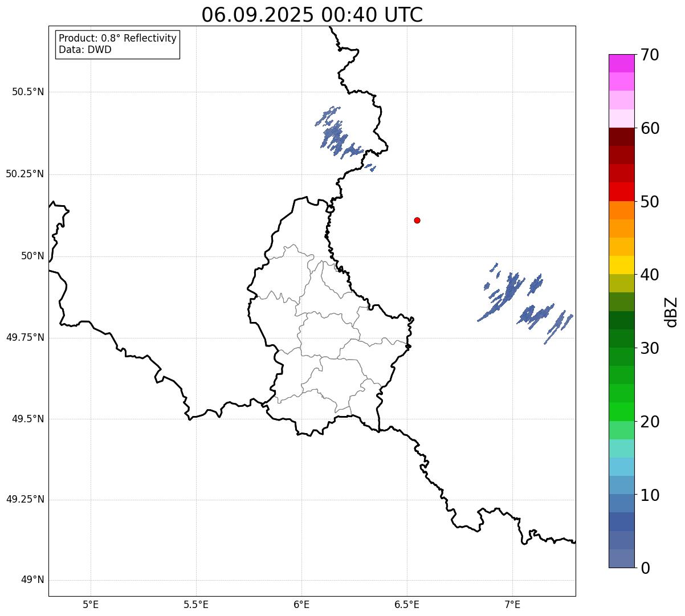Click the 50°N latitude label
The image size is (685, 616).
32,256
